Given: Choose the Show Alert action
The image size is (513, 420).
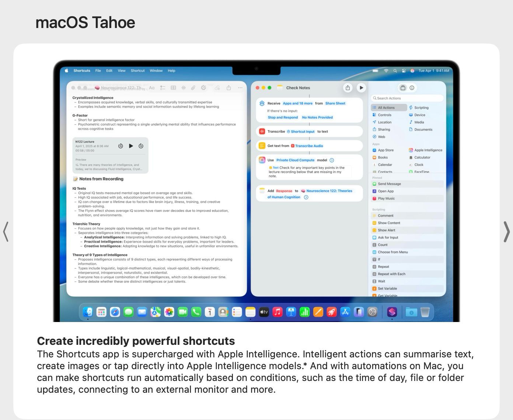Looking at the screenshot, I should tap(386, 230).
